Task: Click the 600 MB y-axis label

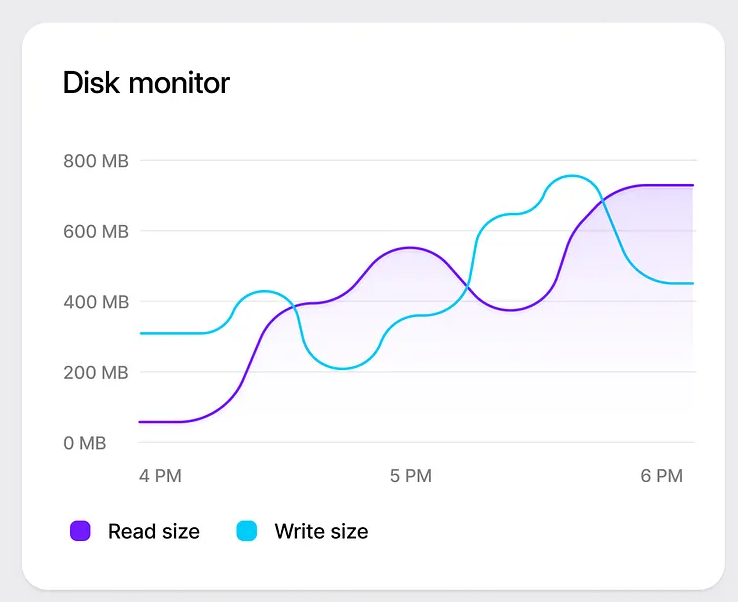Action: tap(96, 231)
